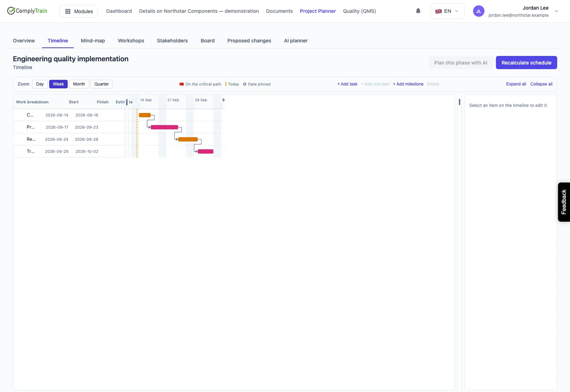Click the orange Gantt bar for Re... task

pyautogui.click(x=188, y=139)
